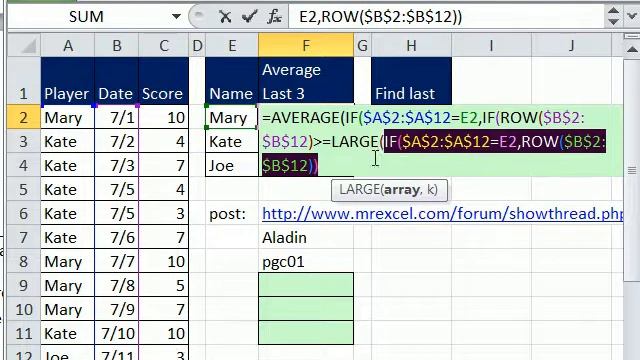Viewport: 640px width, 360px height.
Task: Select date cell 7/8
Action: click(x=117, y=285)
